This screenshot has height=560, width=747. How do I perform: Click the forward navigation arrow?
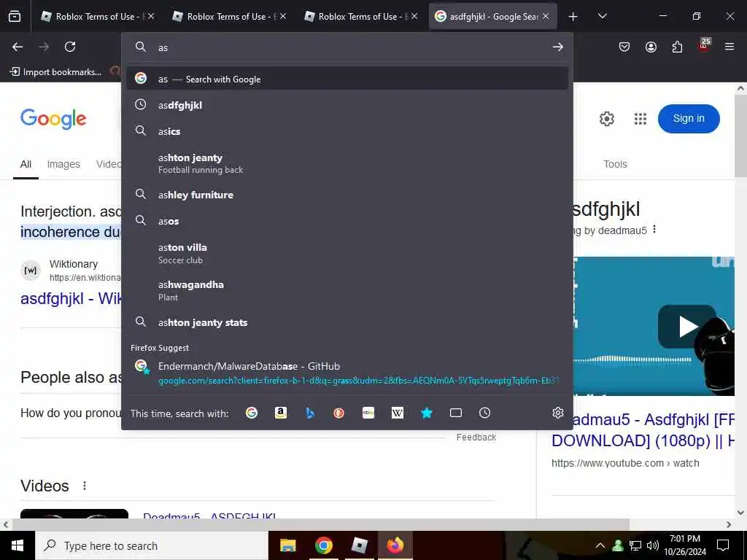click(x=44, y=47)
